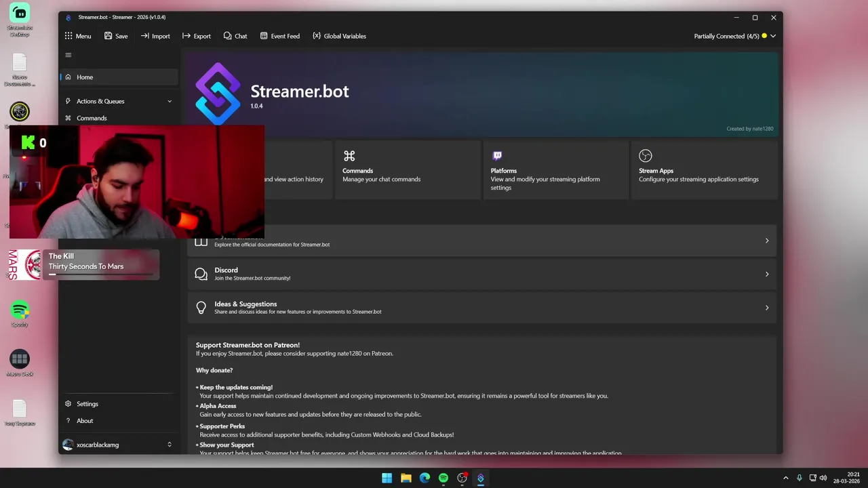
Task: Click the 'Why donate?' text
Action: click(x=214, y=370)
